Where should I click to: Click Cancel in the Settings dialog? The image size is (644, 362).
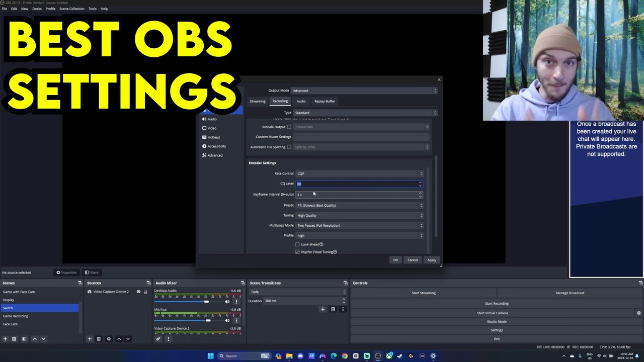tap(413, 260)
